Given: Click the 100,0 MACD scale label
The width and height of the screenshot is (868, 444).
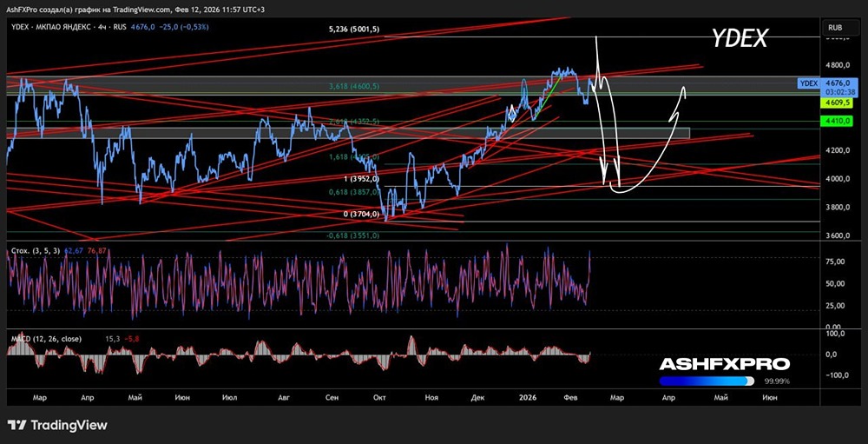Looking at the screenshot, I should pyautogui.click(x=835, y=334).
